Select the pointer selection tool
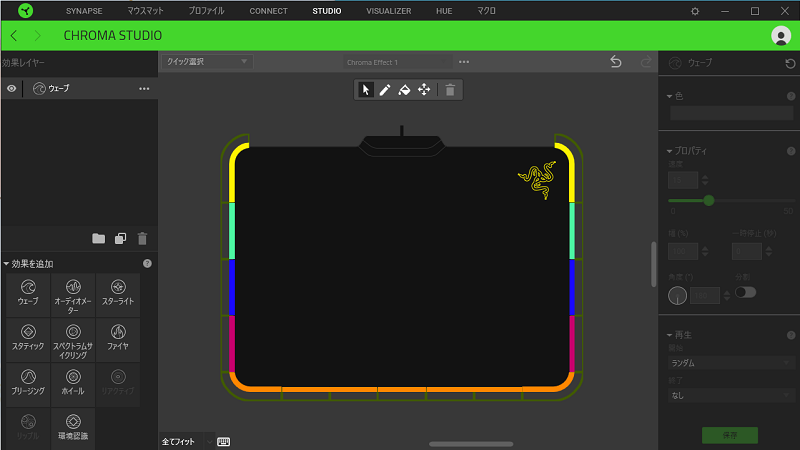Screen dimensions: 800x450 [365, 90]
